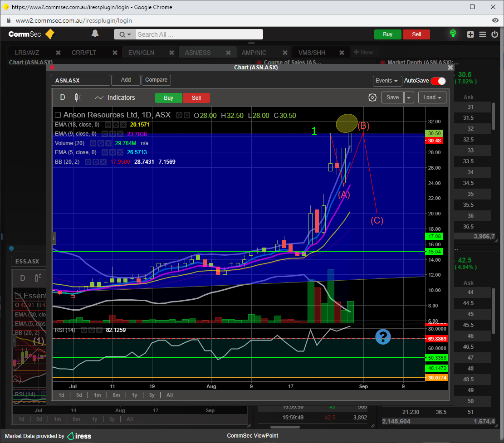This screenshot has width=504, height=443.
Task: Open the D interval selector
Action: 63,97
